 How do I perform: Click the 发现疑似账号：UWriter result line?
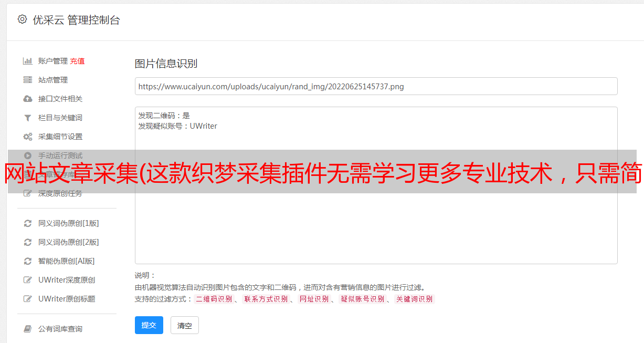pos(177,126)
